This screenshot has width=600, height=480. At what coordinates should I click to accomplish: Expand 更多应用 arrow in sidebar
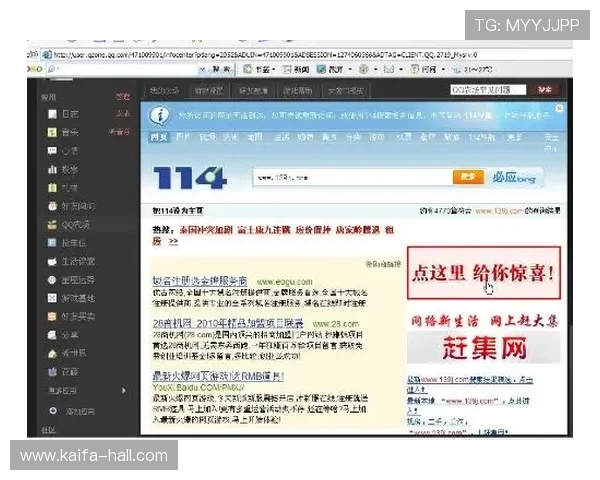(124, 391)
